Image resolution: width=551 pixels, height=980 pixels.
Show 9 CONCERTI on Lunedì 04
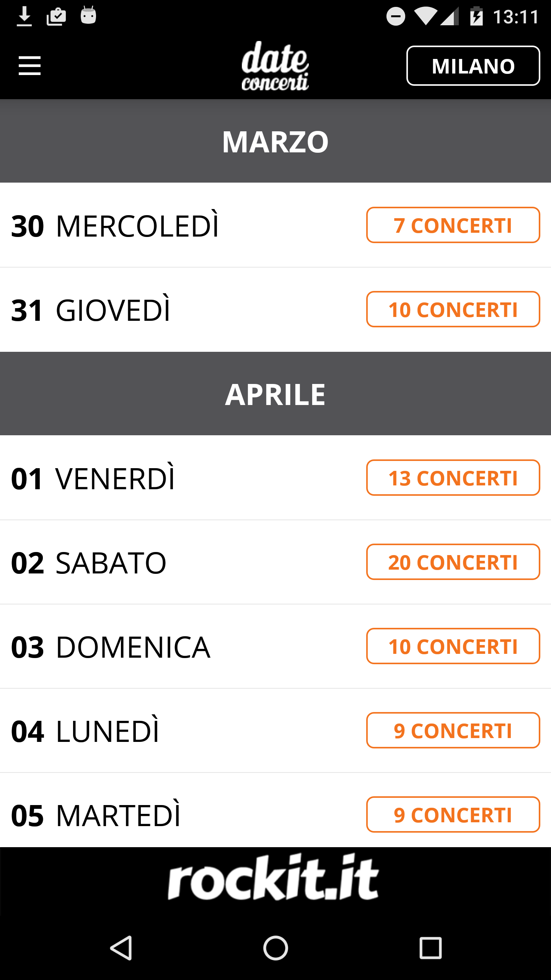(453, 730)
